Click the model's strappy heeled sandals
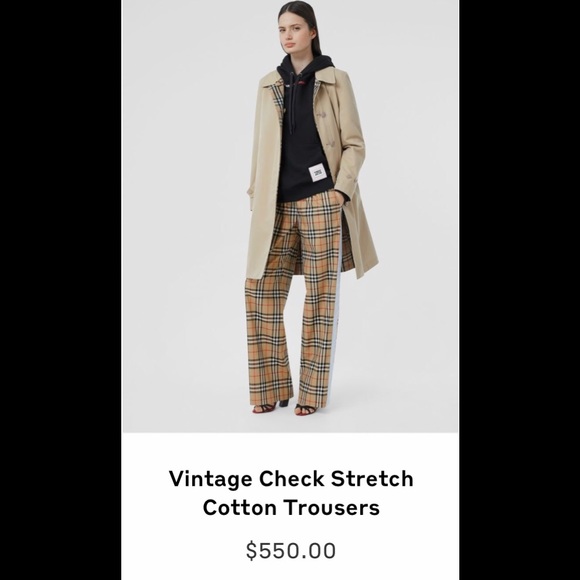 [287, 408]
